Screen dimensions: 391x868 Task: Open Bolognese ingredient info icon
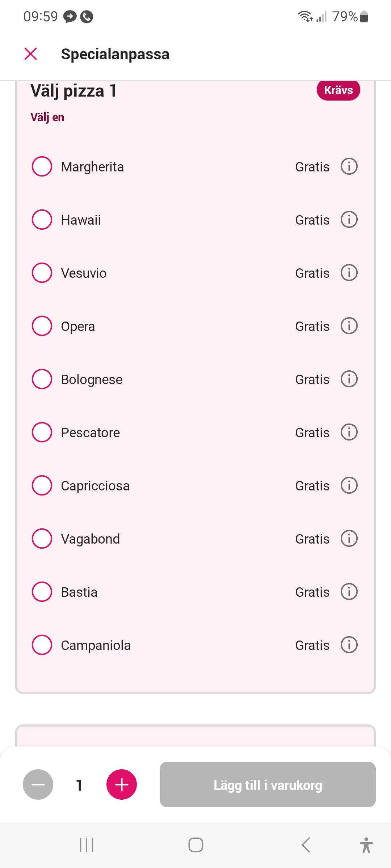click(x=349, y=379)
